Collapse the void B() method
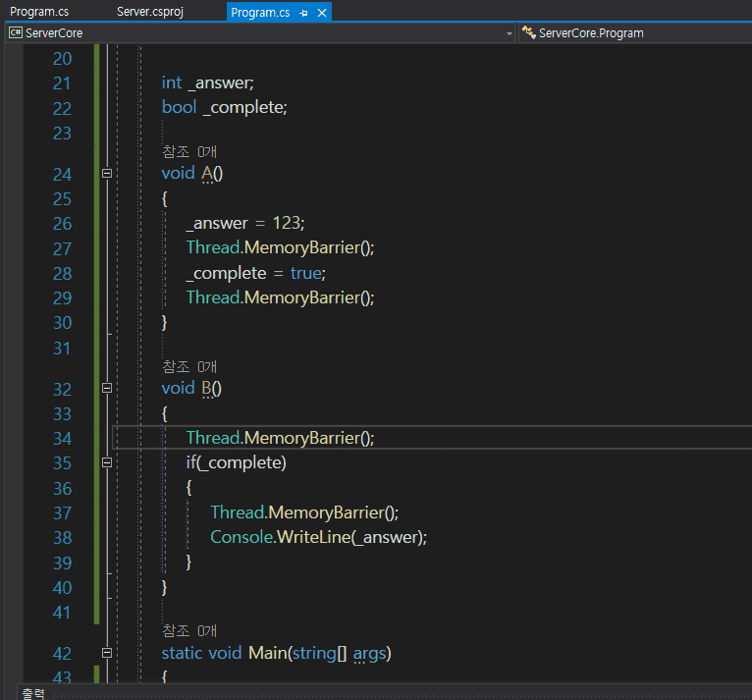 tap(106, 389)
